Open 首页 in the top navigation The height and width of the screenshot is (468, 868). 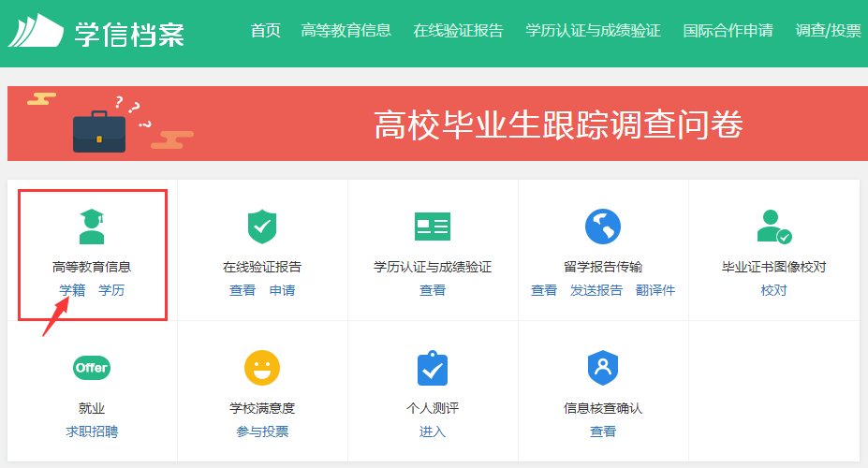266,31
